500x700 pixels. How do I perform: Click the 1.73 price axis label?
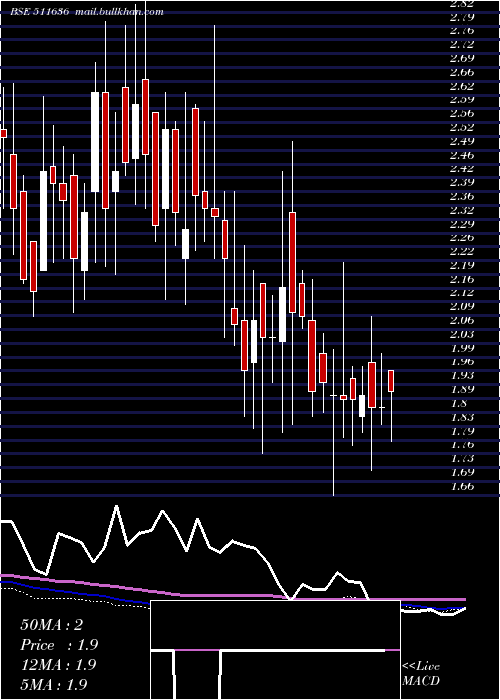pos(462,459)
